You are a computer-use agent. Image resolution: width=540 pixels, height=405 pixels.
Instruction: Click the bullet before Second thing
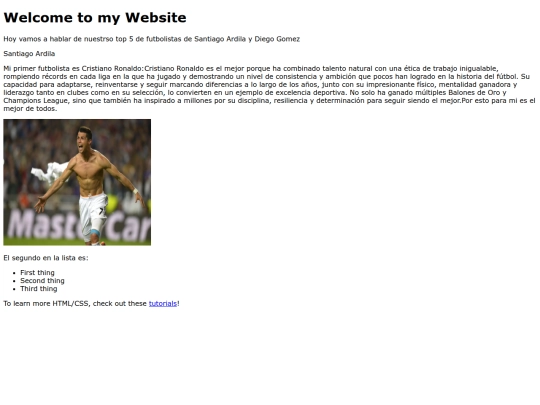pyautogui.click(x=14, y=281)
